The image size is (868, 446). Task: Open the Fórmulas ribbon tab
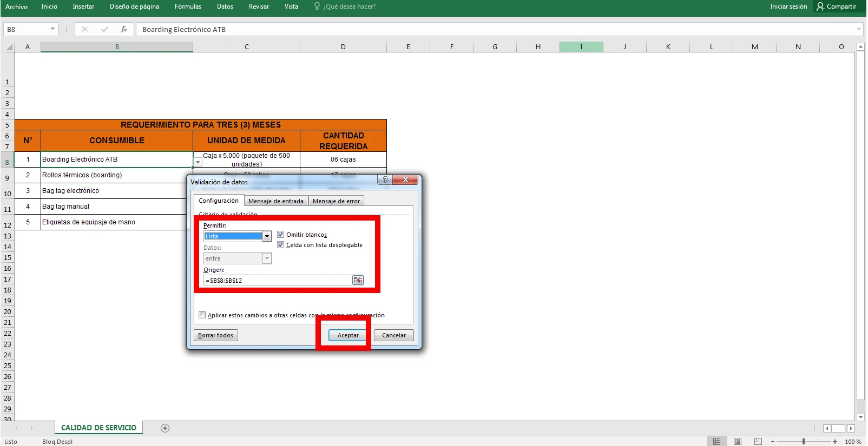tap(188, 6)
